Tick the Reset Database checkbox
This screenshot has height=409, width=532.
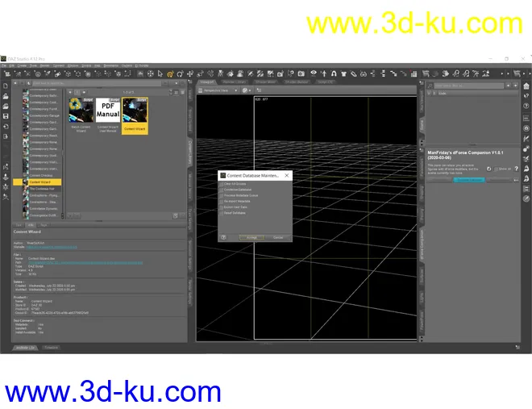pos(222,212)
